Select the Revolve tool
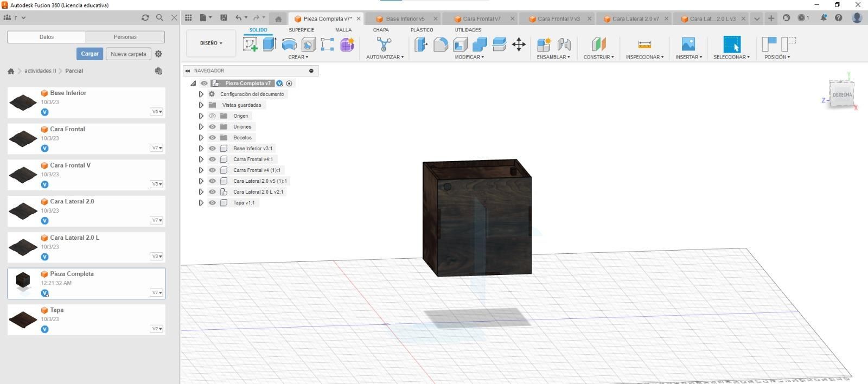Viewport: 868px width, 384px height. [289, 44]
